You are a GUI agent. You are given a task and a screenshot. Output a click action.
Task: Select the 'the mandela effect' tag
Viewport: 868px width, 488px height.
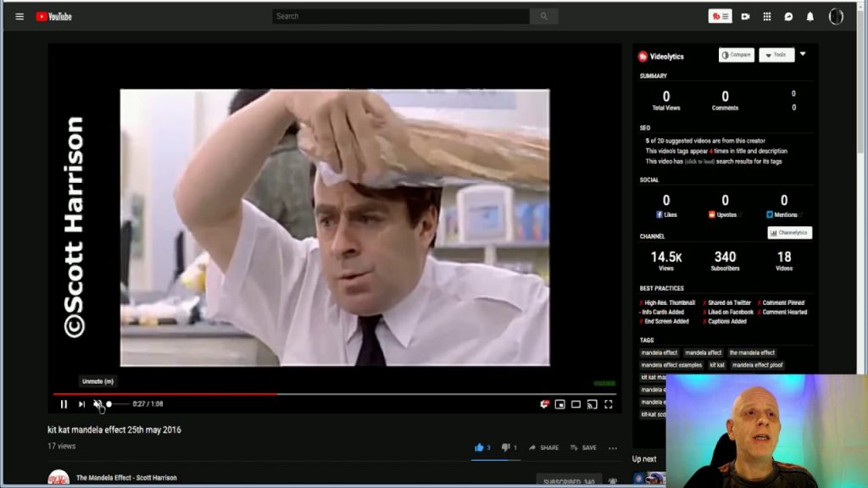click(752, 352)
